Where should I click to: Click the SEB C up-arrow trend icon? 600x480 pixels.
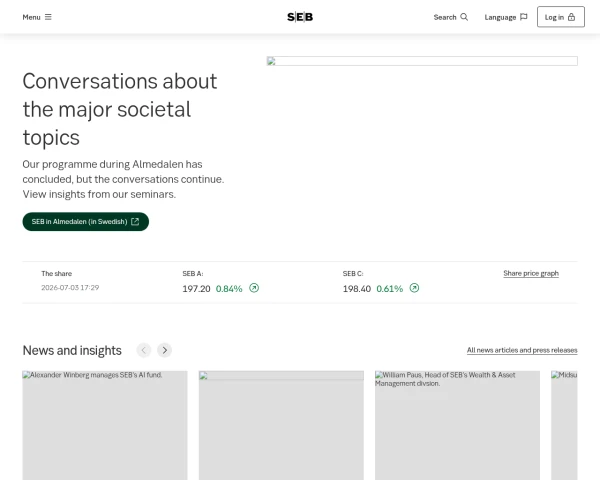(x=414, y=288)
